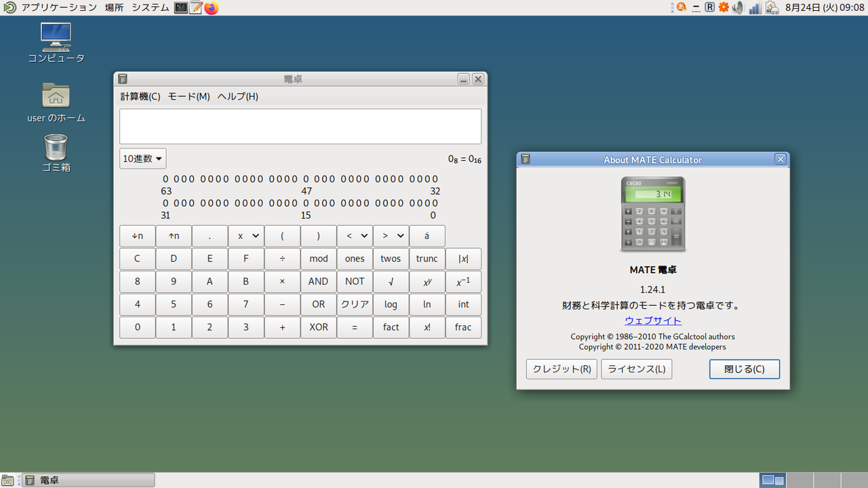This screenshot has height=488, width=868.
Task: Click the show desktop icon in bottom panel
Action: click(7, 481)
